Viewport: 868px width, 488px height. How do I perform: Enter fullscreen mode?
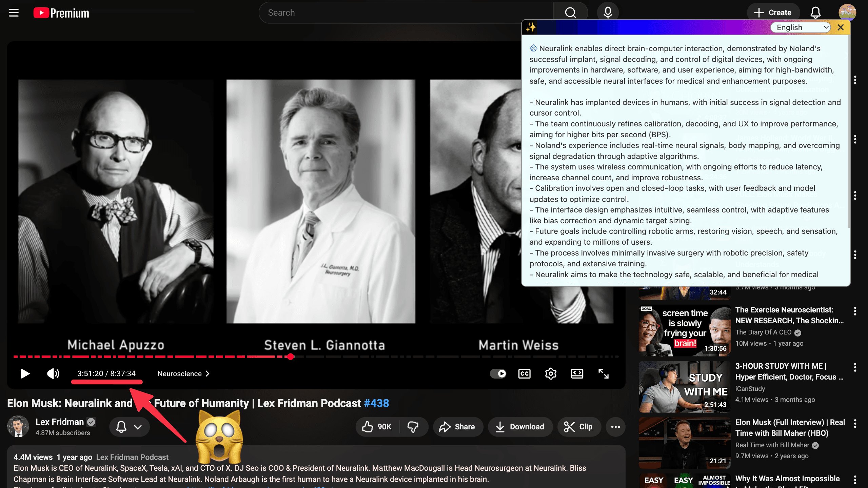coord(603,374)
